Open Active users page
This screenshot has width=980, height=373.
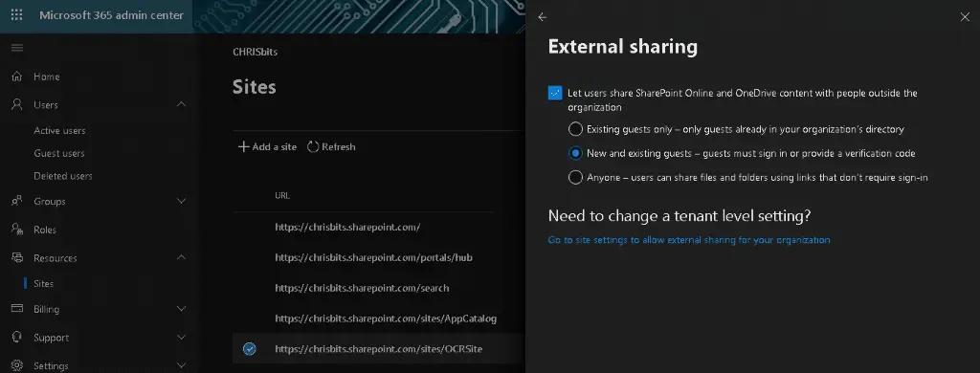click(59, 131)
